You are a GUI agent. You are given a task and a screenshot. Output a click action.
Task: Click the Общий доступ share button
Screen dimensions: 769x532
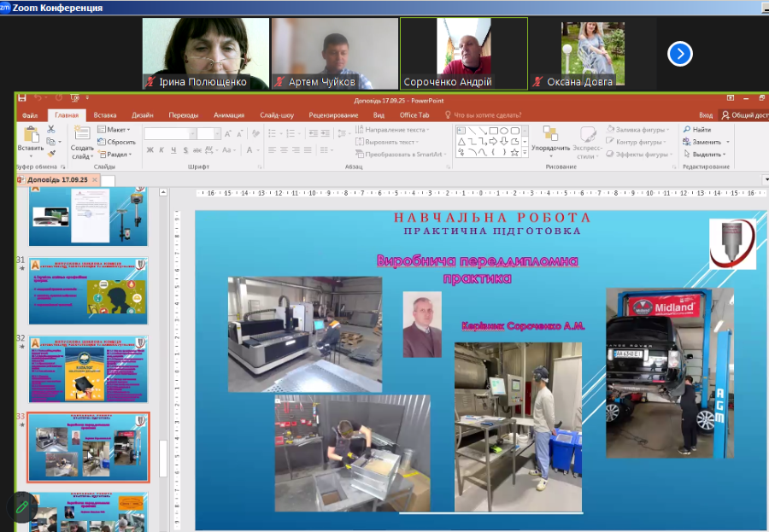pyautogui.click(x=745, y=115)
